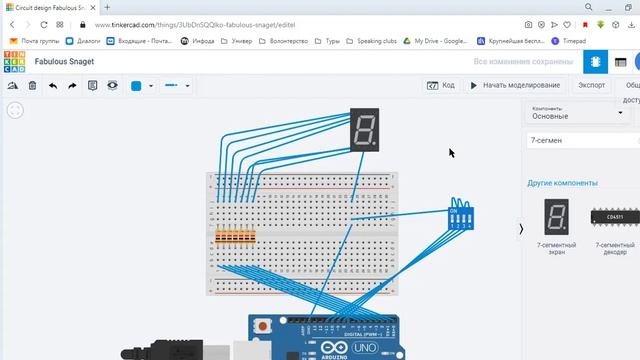
Task: Click the zoom to fit button
Action: 15,110
